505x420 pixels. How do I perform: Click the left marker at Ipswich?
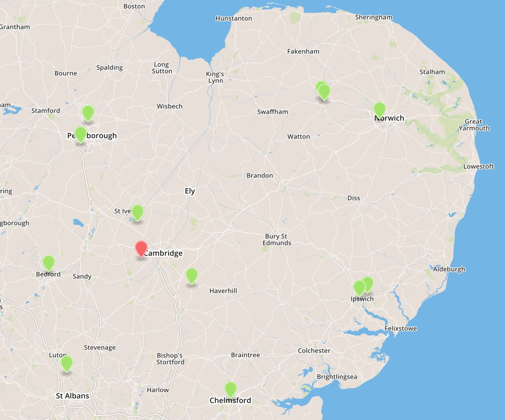tap(359, 288)
